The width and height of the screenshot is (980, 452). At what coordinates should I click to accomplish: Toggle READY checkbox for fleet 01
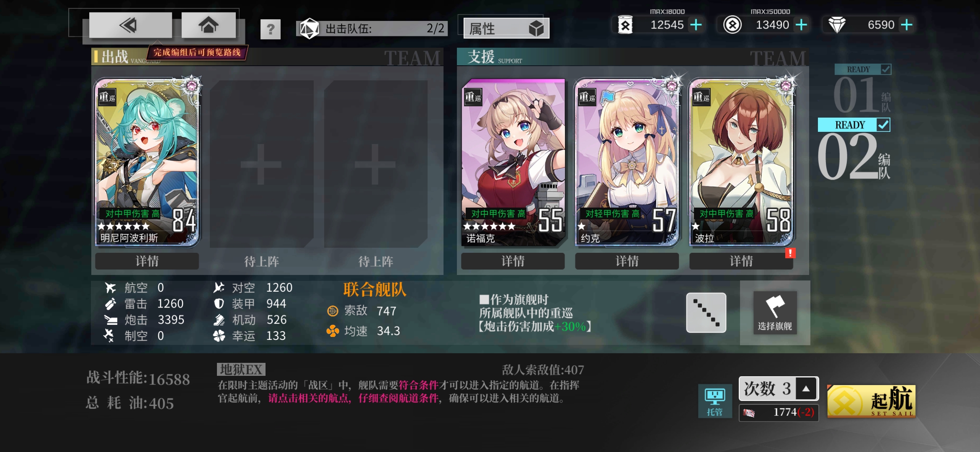point(886,69)
